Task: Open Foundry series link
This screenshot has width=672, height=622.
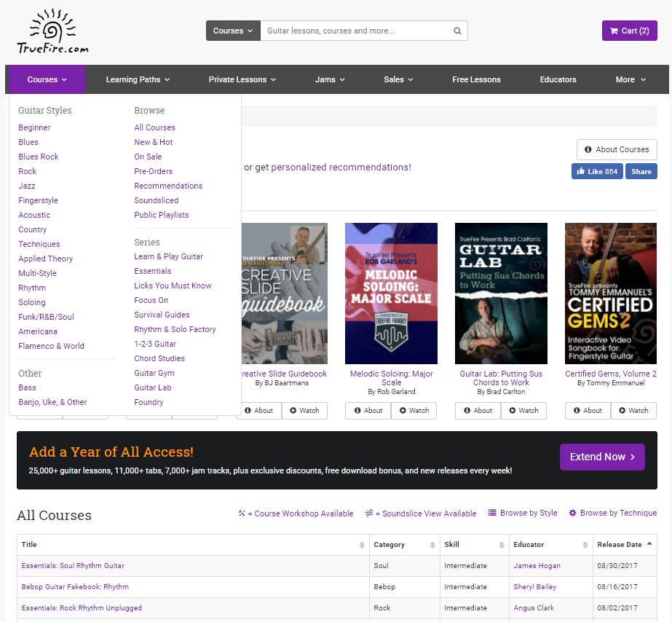Action: 149,402
